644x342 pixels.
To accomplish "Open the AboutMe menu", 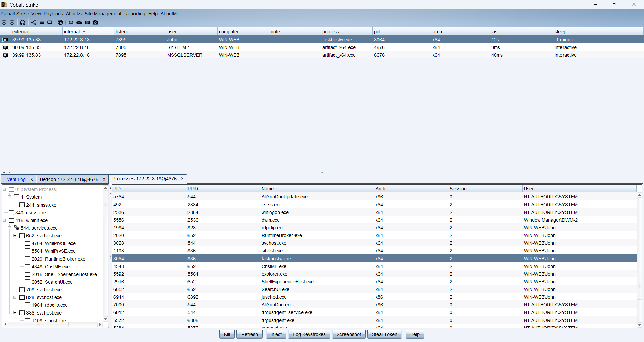I will (170, 14).
